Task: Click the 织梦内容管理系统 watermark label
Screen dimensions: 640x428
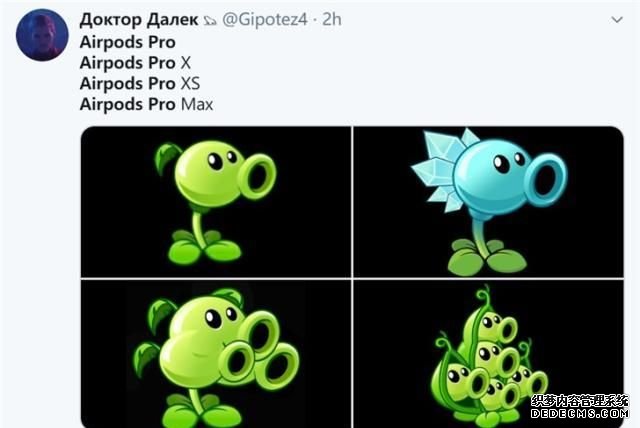Action: (580, 400)
